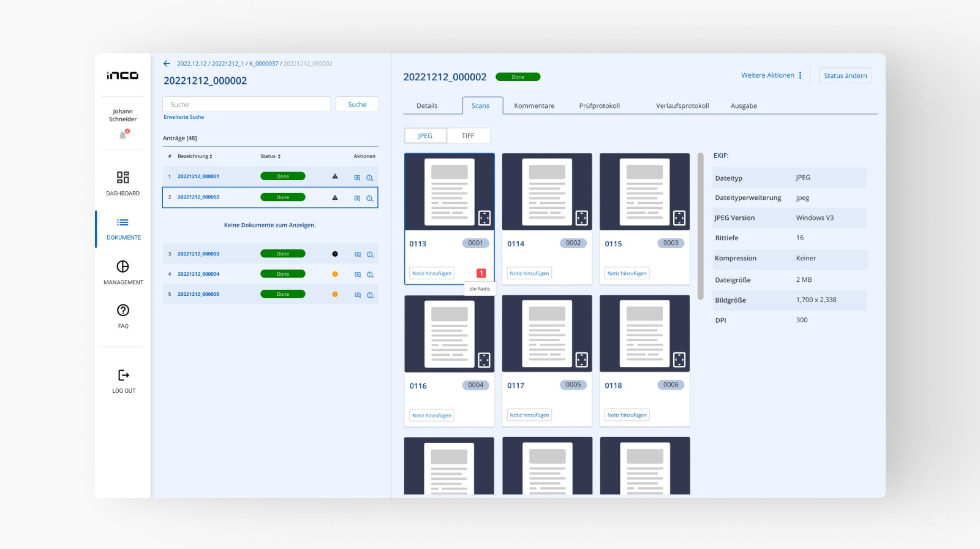Click orange alert icon in row 20221212_000004
The image size is (980, 549).
(x=335, y=274)
